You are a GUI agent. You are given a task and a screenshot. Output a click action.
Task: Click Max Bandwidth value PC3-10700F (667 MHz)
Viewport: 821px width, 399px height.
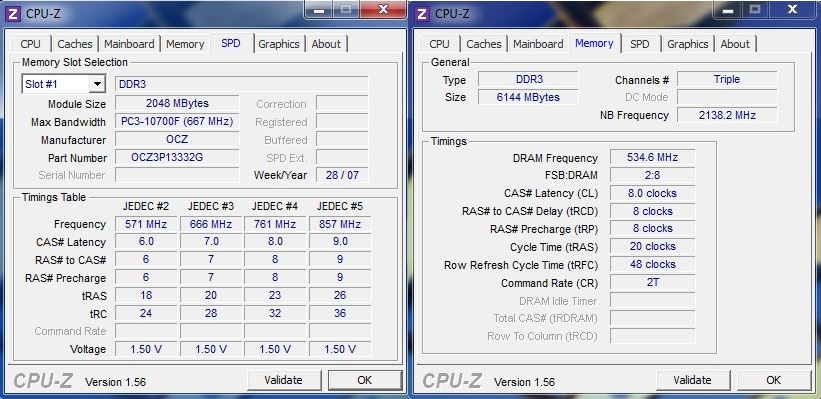177,121
